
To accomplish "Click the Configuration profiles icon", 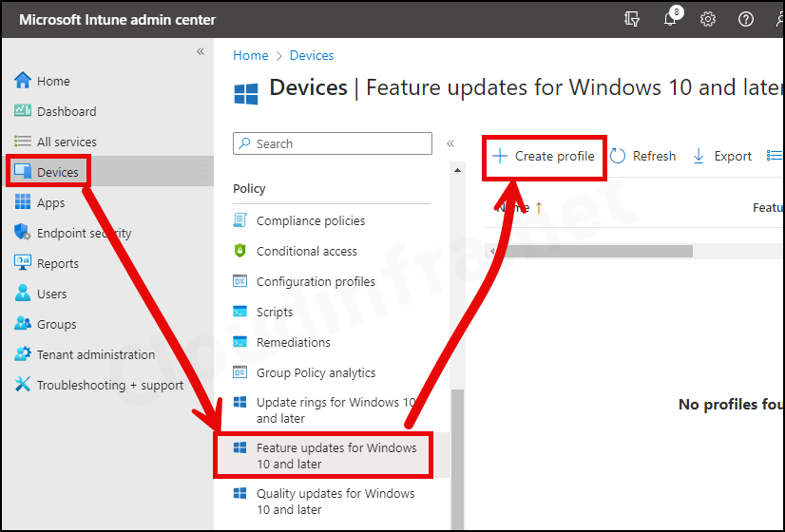I will (x=239, y=281).
